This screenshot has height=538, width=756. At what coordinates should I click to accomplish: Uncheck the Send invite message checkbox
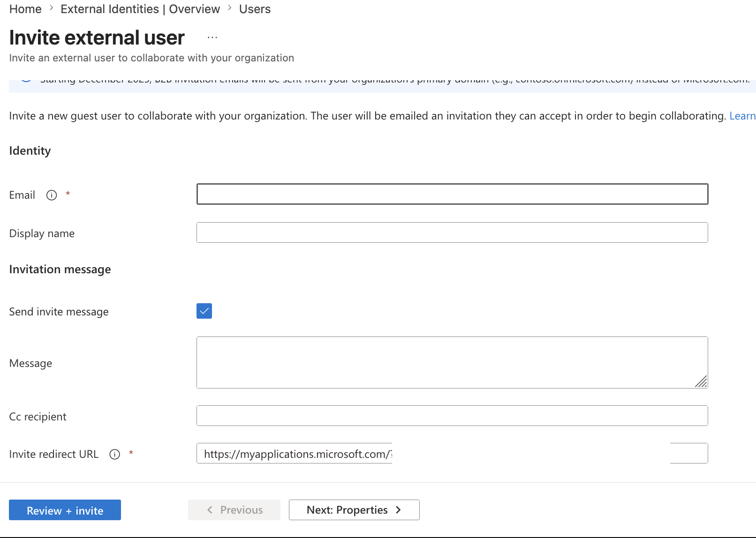coord(204,311)
